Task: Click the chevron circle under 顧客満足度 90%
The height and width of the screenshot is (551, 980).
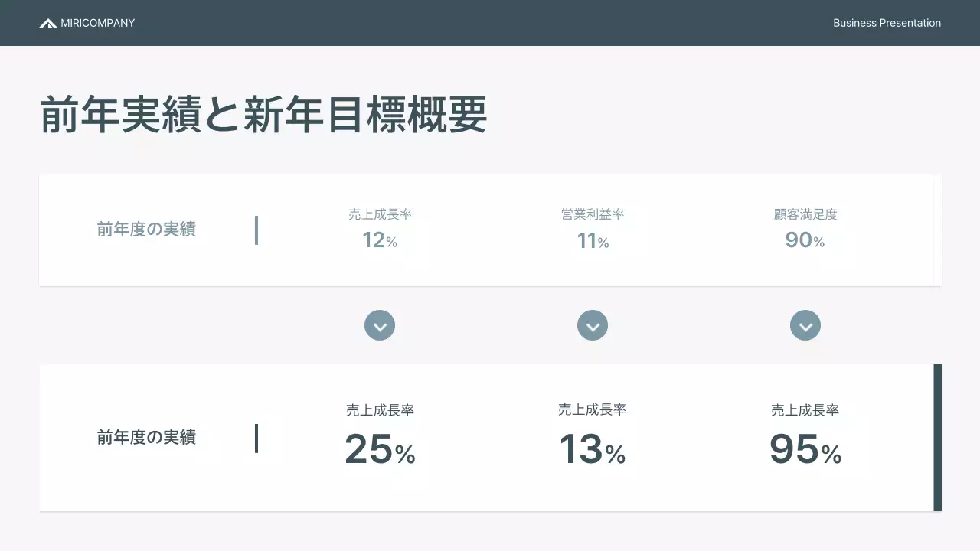Action: (805, 326)
